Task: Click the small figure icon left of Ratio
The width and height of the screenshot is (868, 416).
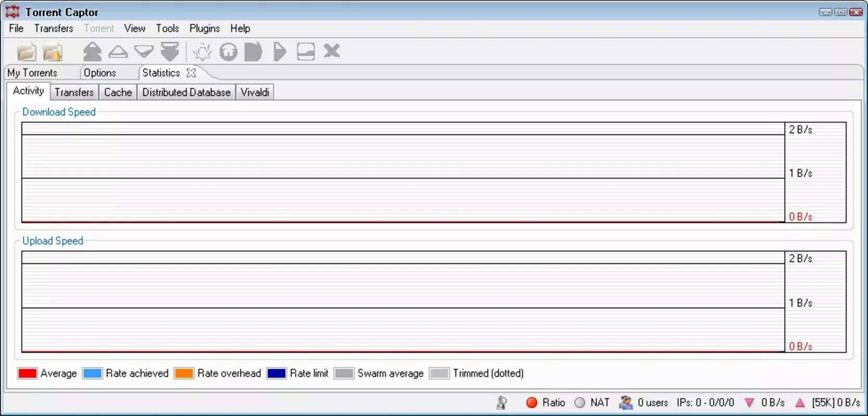Action: (x=502, y=402)
